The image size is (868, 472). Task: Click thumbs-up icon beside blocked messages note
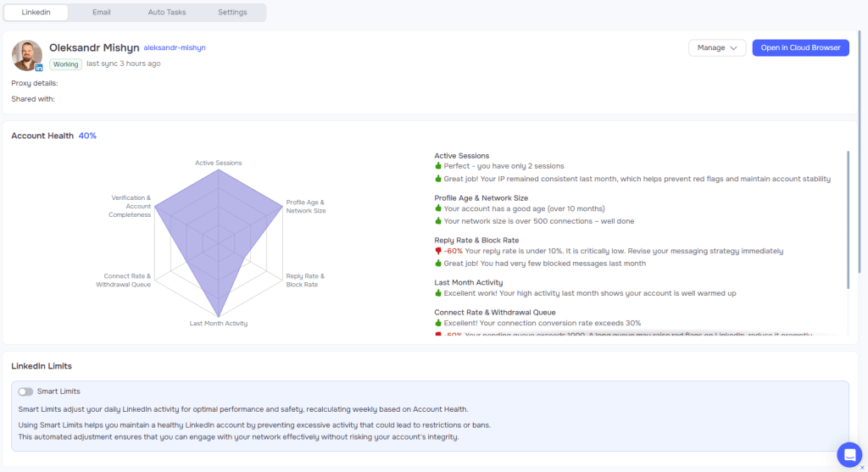pos(438,264)
